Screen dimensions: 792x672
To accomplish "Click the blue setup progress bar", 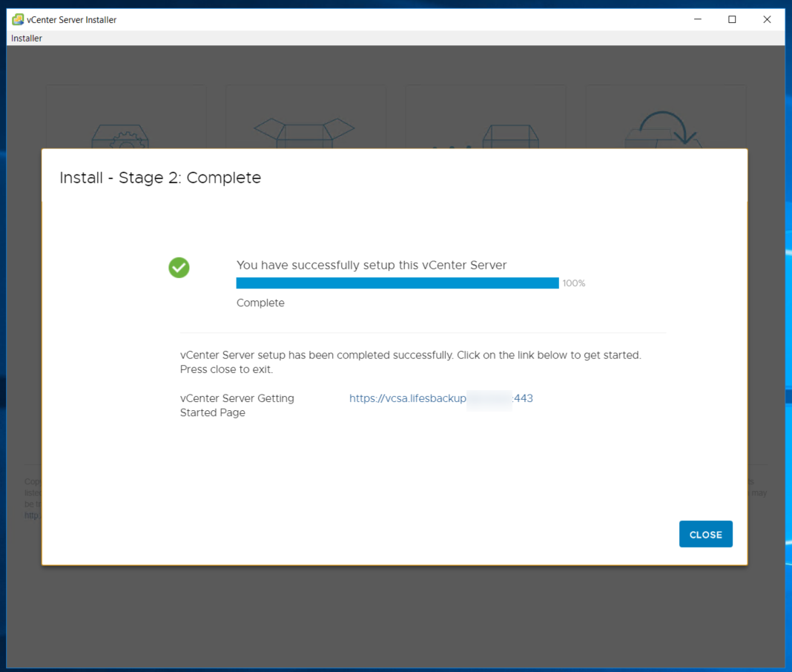I will click(397, 283).
